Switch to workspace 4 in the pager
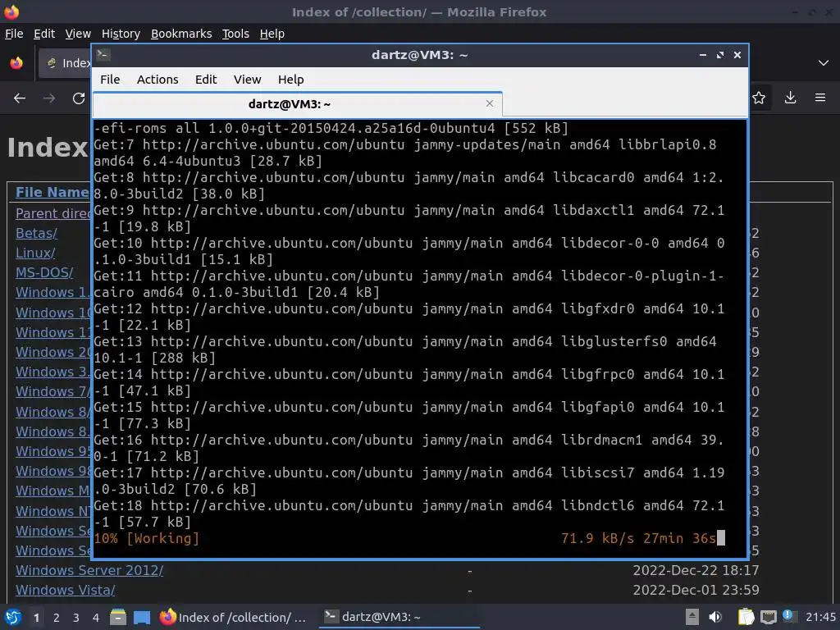The image size is (840, 630). (96, 618)
